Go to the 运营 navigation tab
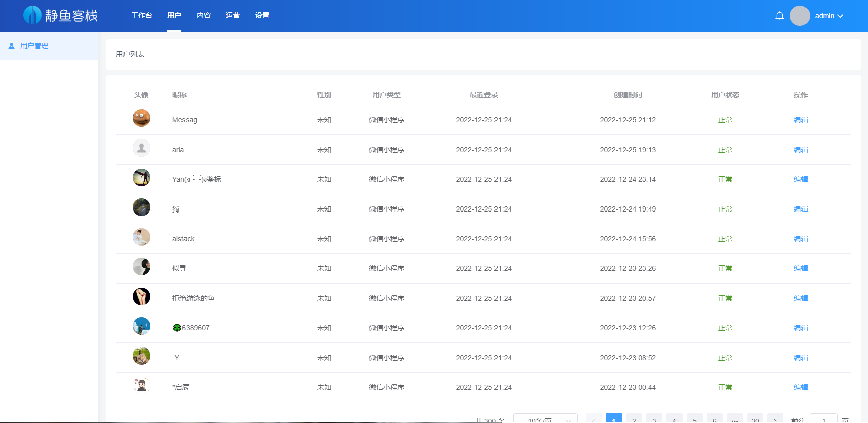This screenshot has width=868, height=423. tap(233, 16)
